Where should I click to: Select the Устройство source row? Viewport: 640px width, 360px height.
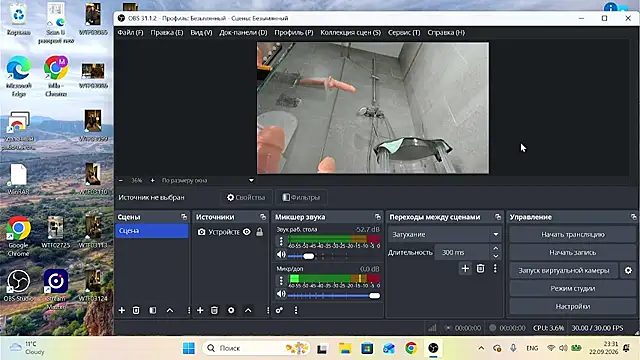click(230, 232)
